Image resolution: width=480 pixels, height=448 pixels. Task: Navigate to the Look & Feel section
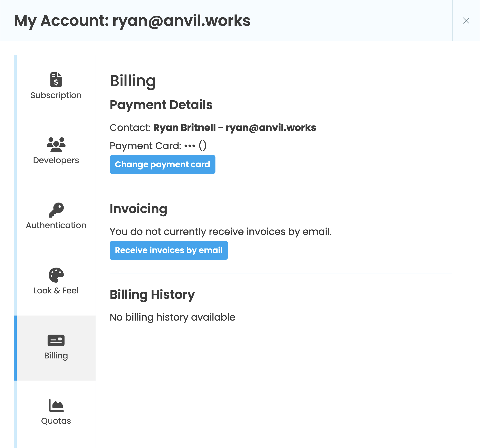coord(56,290)
